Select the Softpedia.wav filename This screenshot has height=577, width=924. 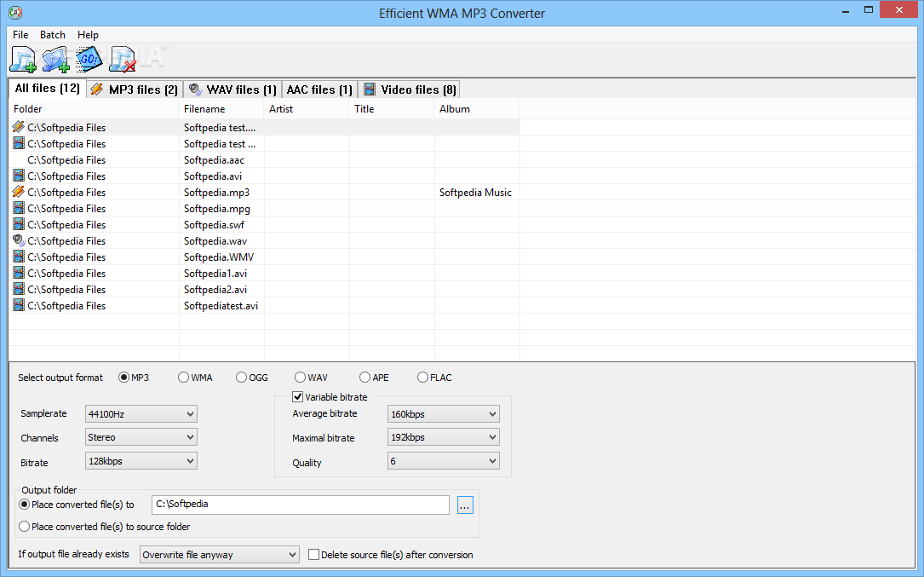[215, 240]
